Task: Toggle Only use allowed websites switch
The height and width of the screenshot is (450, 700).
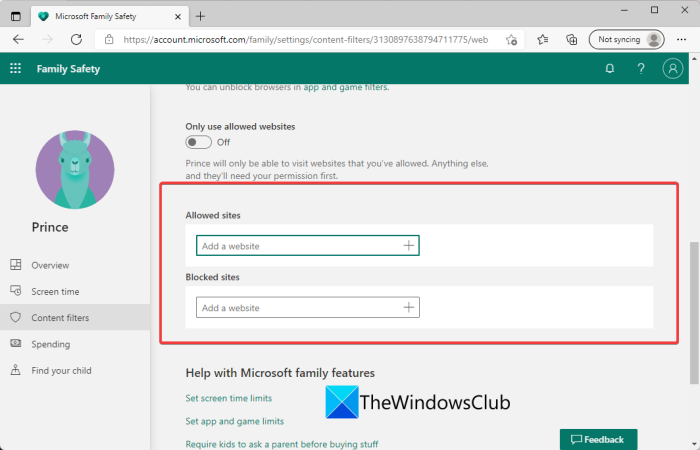Action: [198, 142]
